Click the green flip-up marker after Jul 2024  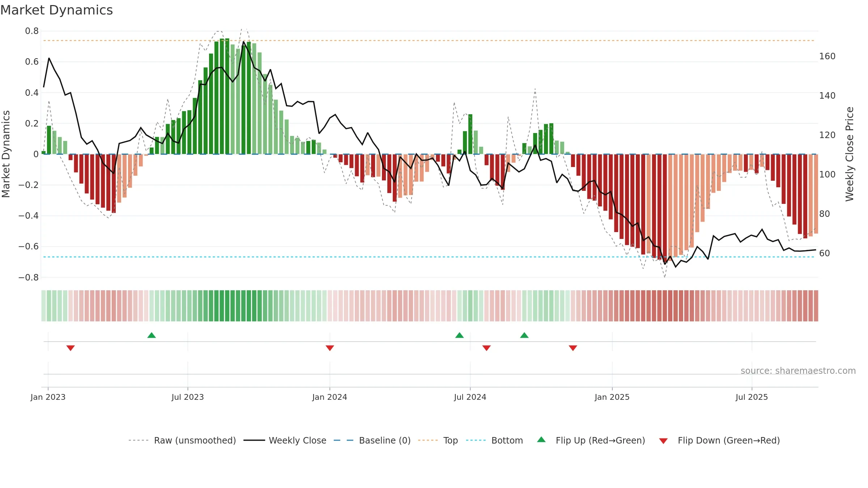[x=524, y=335]
